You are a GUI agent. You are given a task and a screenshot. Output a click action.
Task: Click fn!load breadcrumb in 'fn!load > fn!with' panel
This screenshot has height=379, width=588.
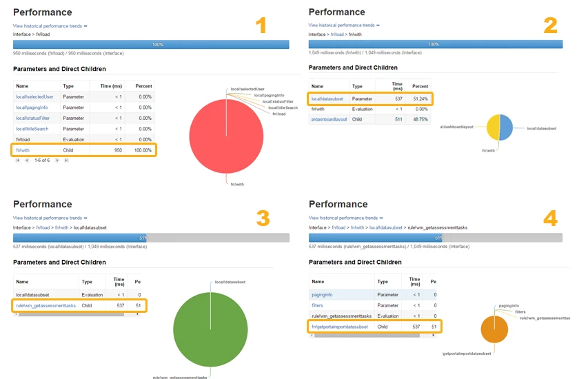(x=337, y=34)
